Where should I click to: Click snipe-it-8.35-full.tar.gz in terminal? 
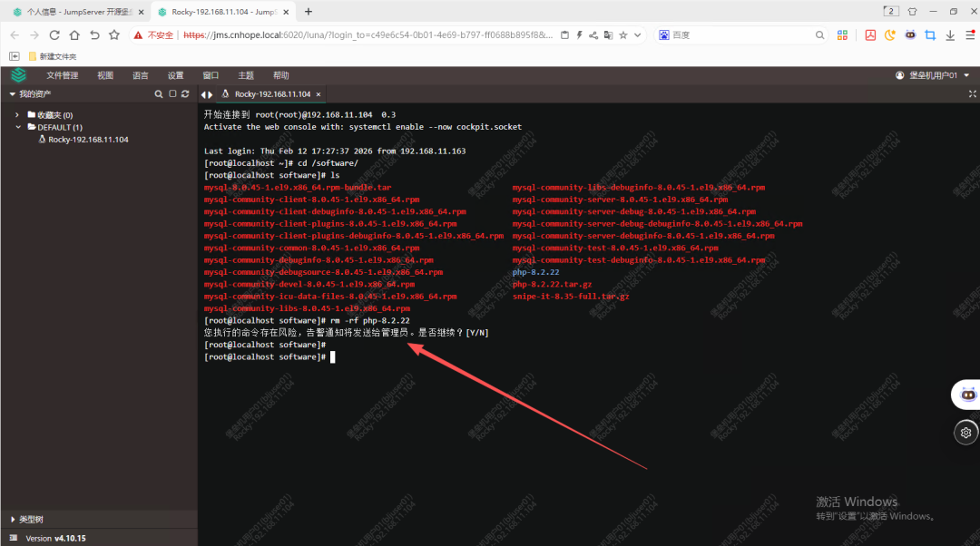click(x=571, y=296)
